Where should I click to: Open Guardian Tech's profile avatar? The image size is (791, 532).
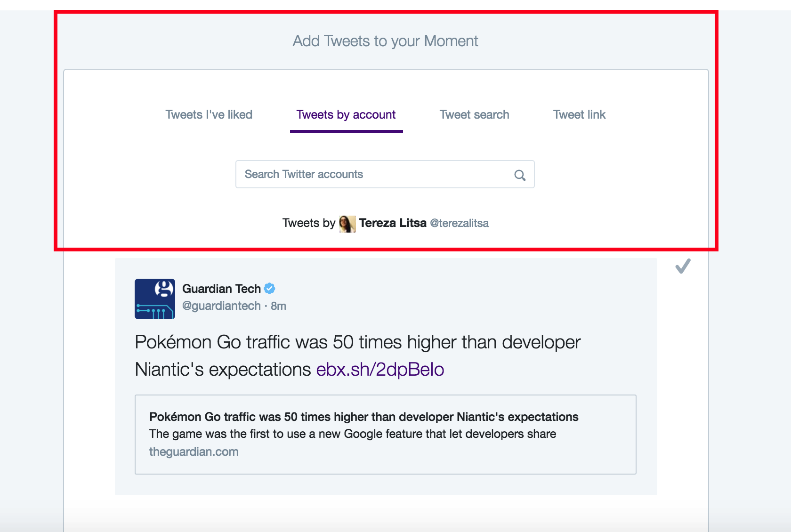[154, 298]
